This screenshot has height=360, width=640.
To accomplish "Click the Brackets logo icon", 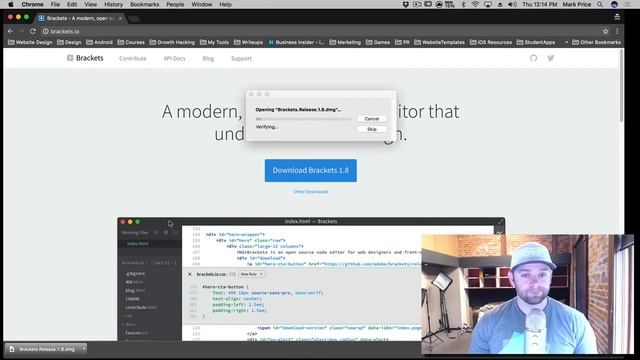I will click(70, 58).
